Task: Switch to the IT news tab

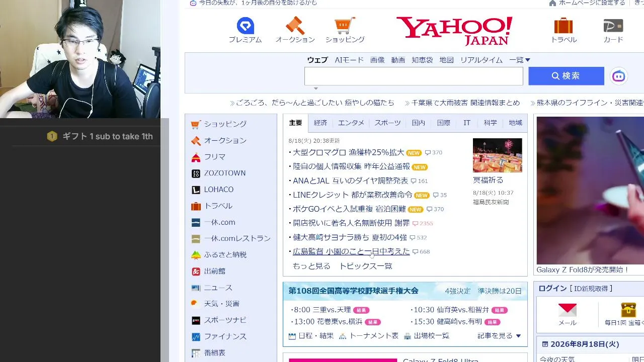Action: (467, 123)
